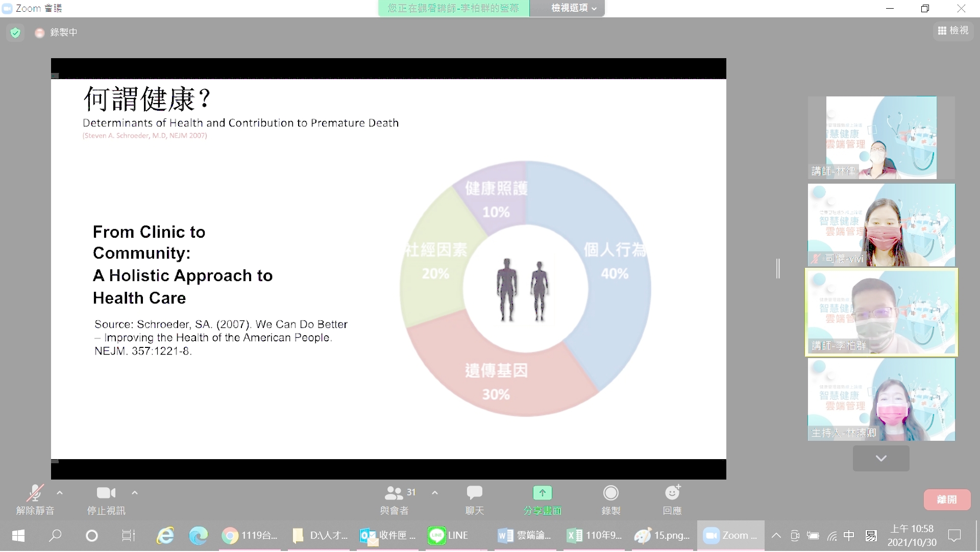Toggle the 錄製中 recording indicator
The image size is (980, 552).
coord(56,32)
